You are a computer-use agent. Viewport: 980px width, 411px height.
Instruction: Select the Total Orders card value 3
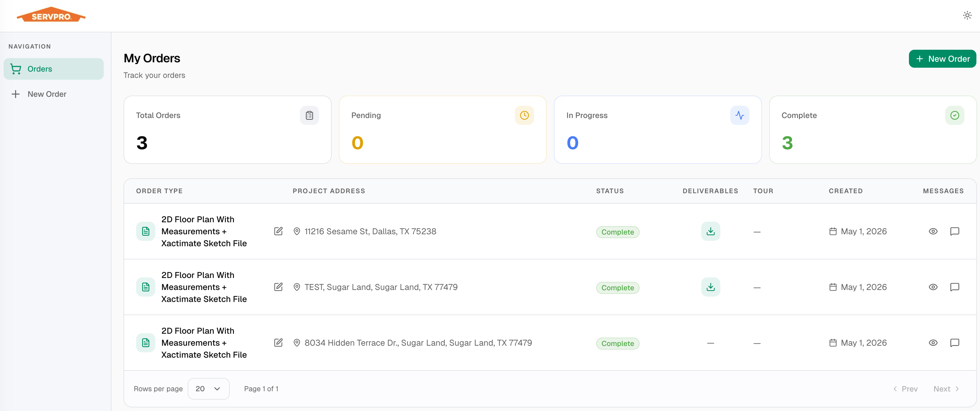pos(142,143)
